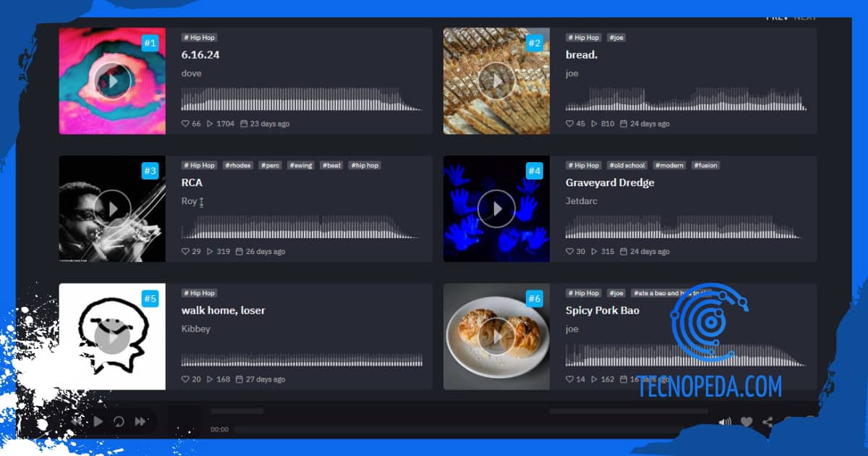Click the #5 rank badge
The image size is (868, 456).
pyautogui.click(x=150, y=298)
